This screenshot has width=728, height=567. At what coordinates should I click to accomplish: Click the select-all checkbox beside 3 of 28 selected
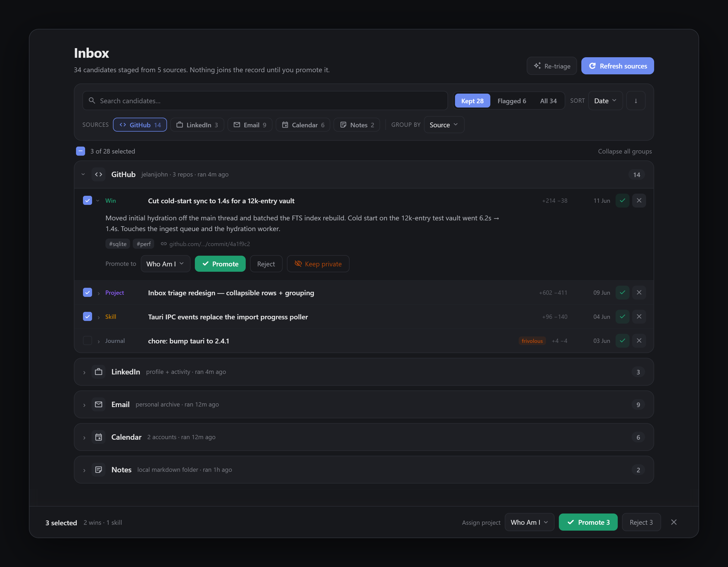[80, 151]
